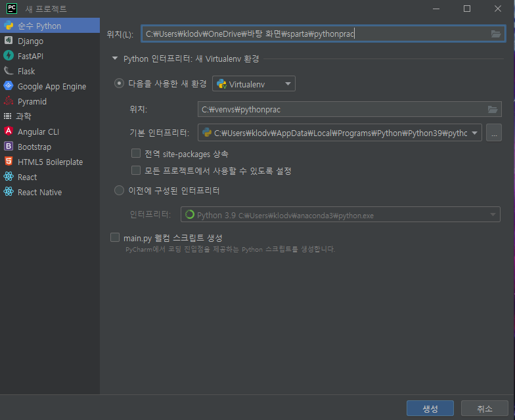Select the 과학 project type label

pyautogui.click(x=24, y=116)
